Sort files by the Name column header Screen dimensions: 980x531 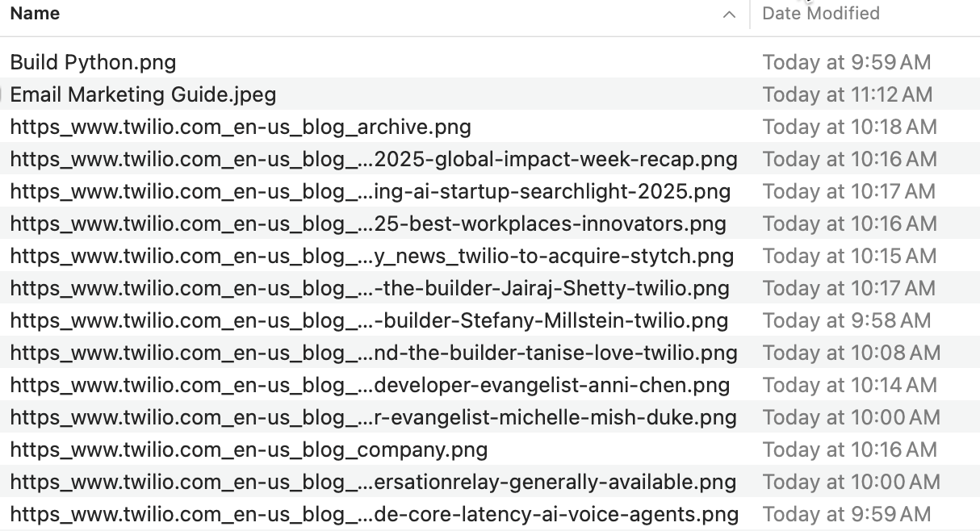click(36, 14)
